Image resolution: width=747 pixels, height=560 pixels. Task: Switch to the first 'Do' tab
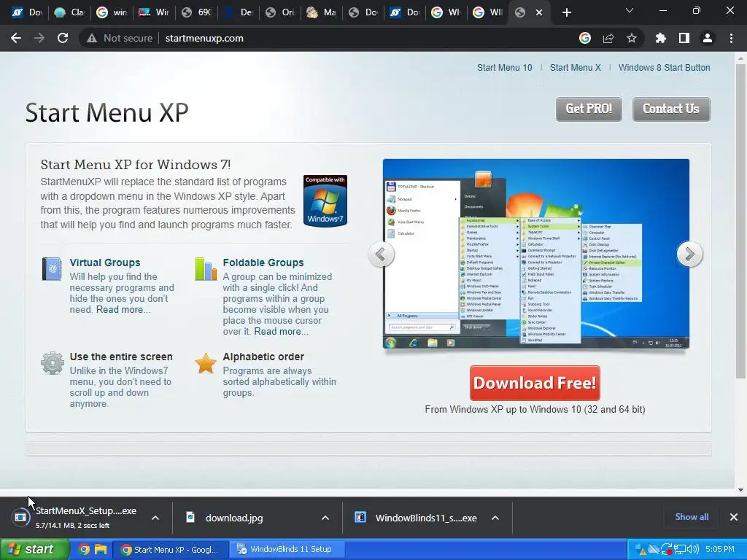point(26,12)
